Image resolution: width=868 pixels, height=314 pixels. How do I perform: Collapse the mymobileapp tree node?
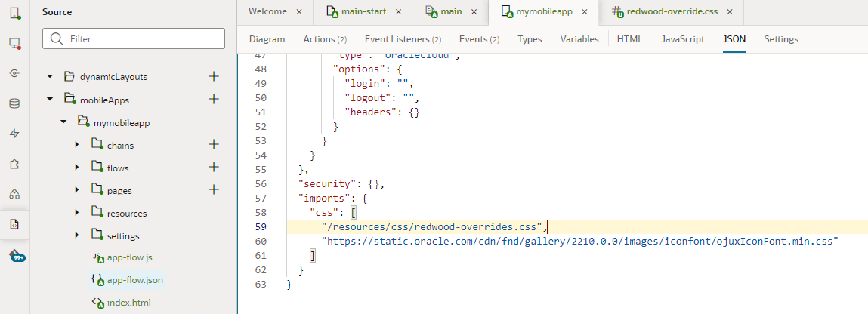63,122
